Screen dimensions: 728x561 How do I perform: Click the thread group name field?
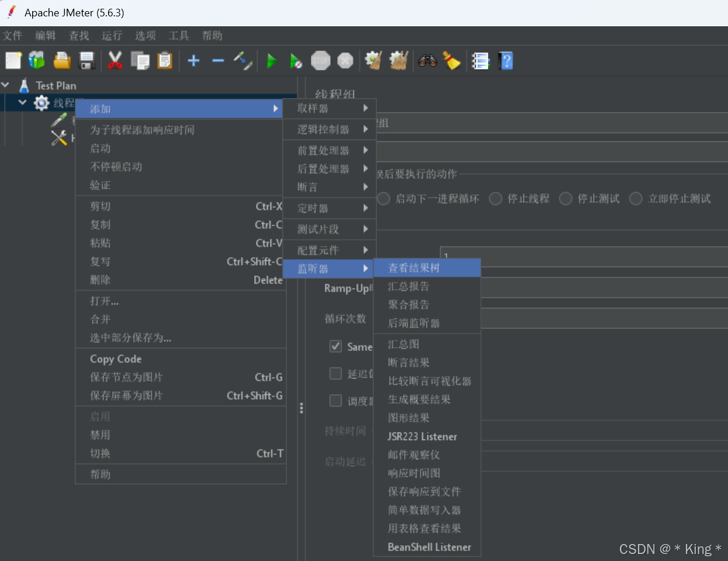pos(552,123)
